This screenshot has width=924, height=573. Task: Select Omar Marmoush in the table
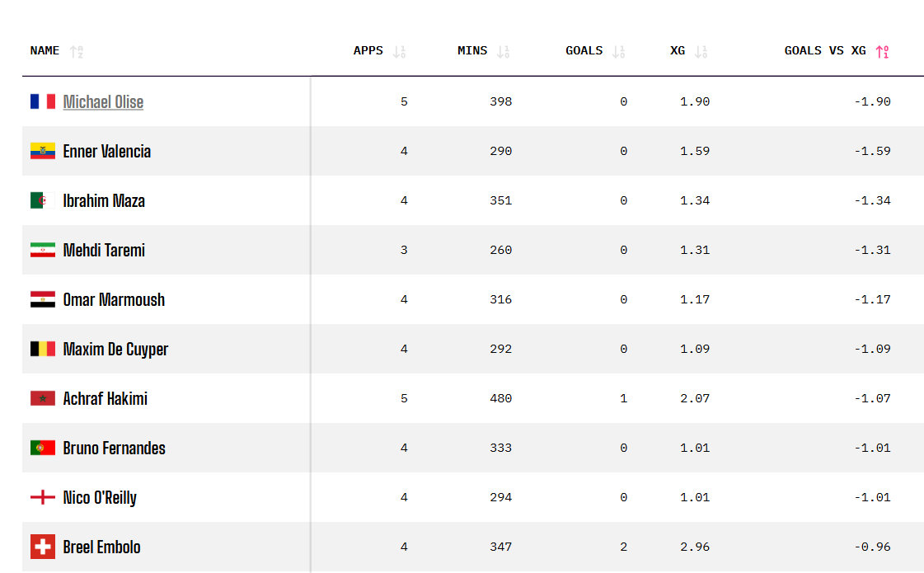click(x=114, y=299)
